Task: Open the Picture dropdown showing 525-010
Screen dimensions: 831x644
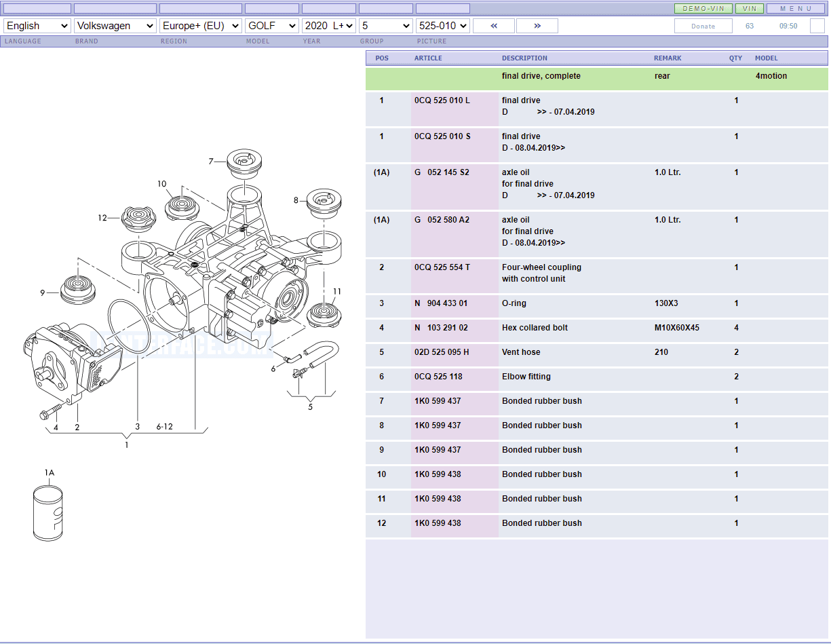Action: [443, 26]
